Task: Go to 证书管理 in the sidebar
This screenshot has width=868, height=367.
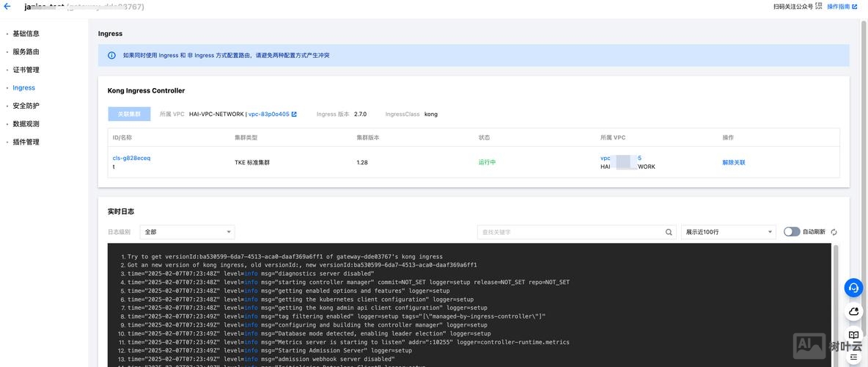Action: (26, 70)
